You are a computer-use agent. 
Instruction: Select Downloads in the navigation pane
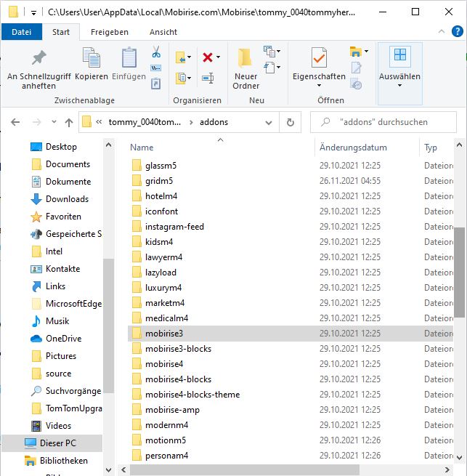point(67,199)
